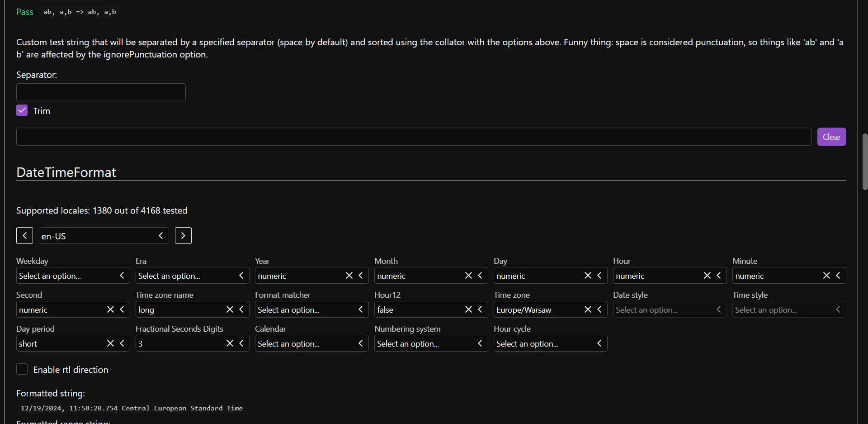
Task: Open Year dropdown chevron
Action: click(x=361, y=276)
